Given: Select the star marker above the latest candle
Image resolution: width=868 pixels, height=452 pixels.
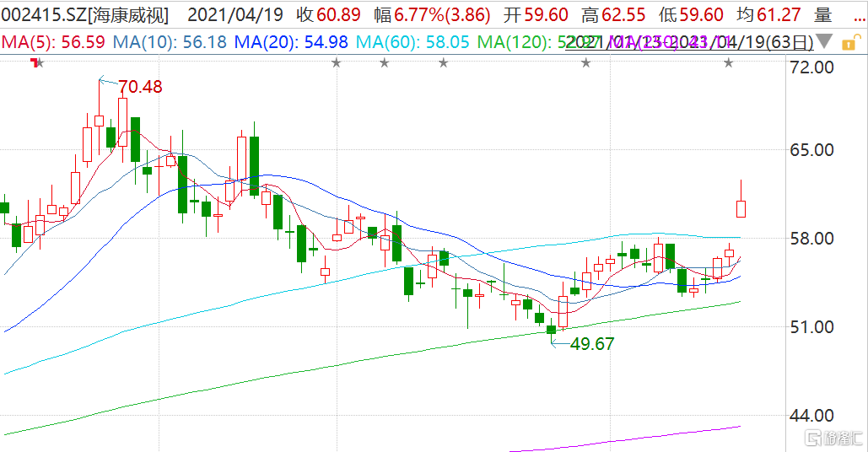Looking at the screenshot, I should tap(729, 63).
